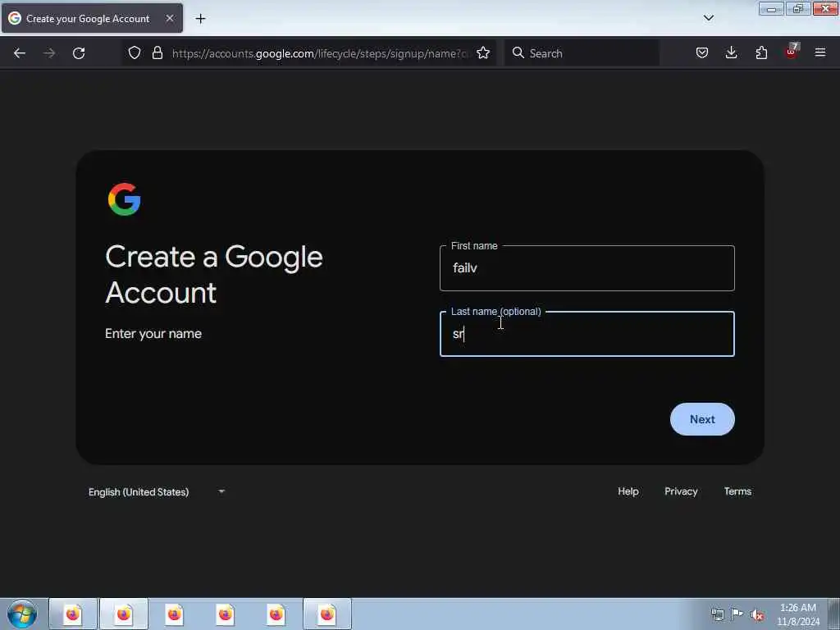Open the Firefox hamburger menu
Viewport: 840px width, 630px height.
[x=820, y=53]
